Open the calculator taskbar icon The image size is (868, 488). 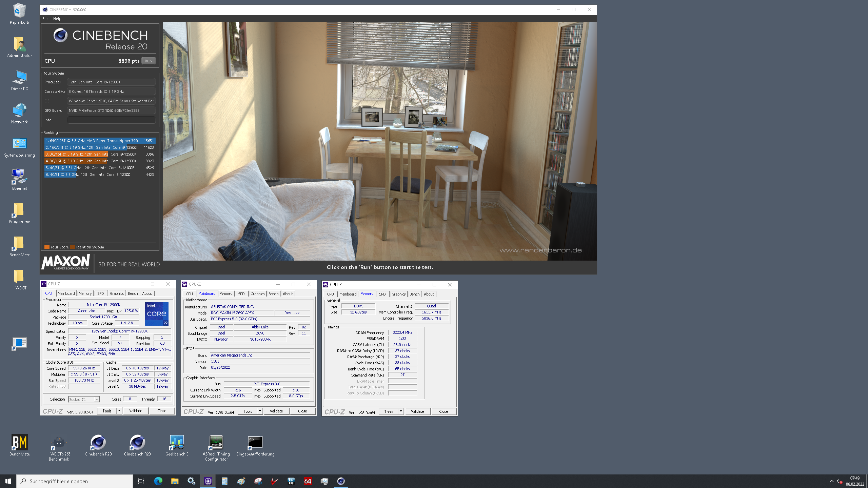(224, 481)
